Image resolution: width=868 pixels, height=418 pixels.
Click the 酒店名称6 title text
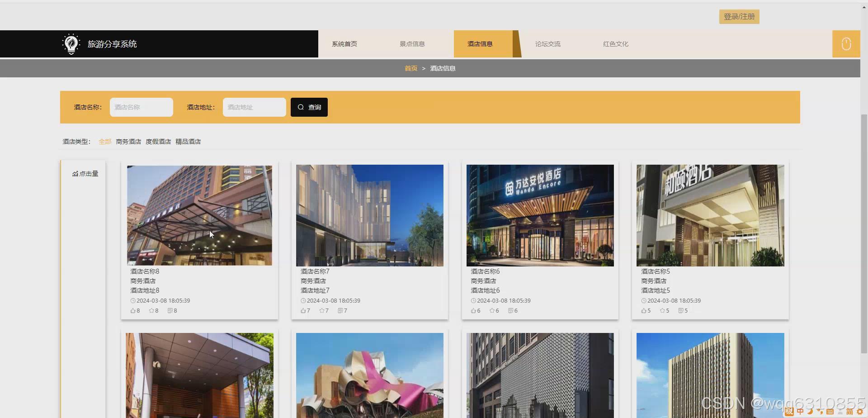click(485, 271)
